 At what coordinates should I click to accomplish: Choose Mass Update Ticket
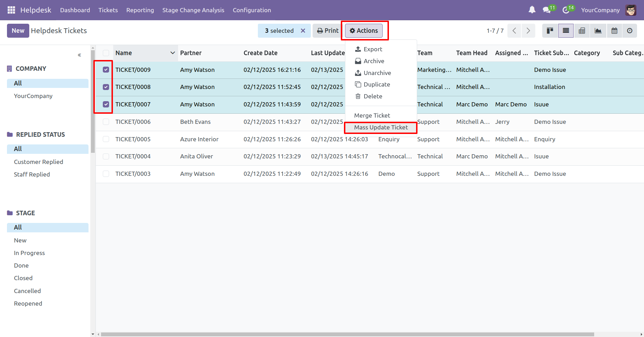pyautogui.click(x=381, y=128)
